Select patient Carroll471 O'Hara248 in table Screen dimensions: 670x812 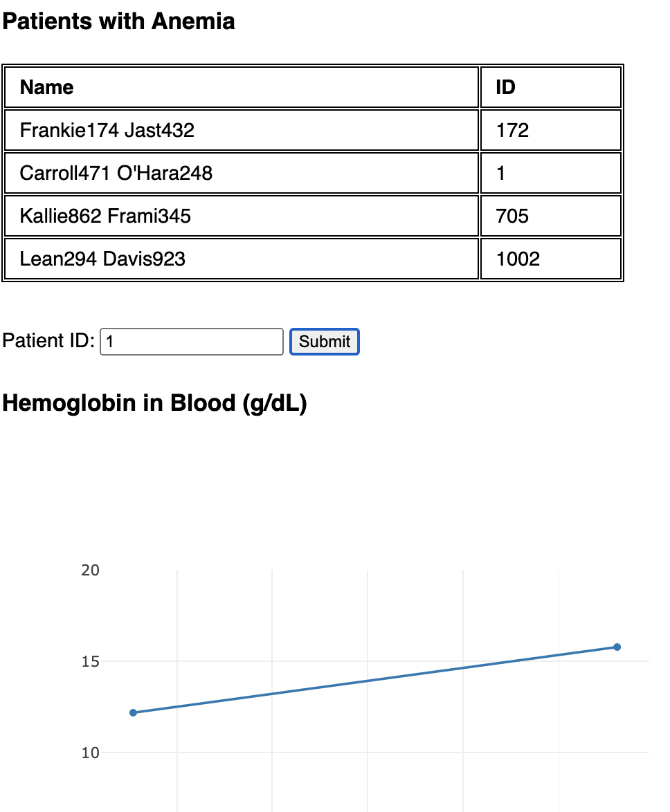116,173
